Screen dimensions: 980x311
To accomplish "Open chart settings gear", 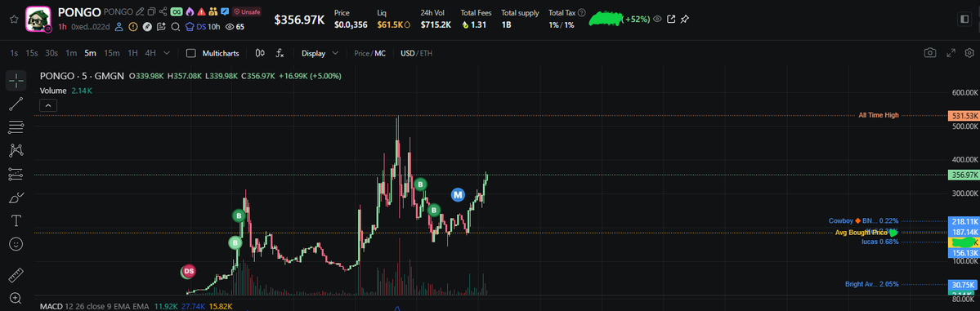I will pos(970,53).
